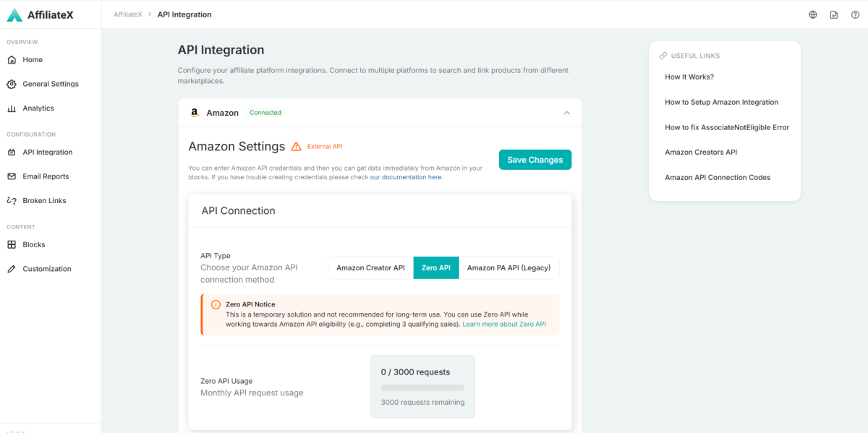The width and height of the screenshot is (868, 433).
Task: Click the Zero API Usage label
Action: tap(226, 381)
